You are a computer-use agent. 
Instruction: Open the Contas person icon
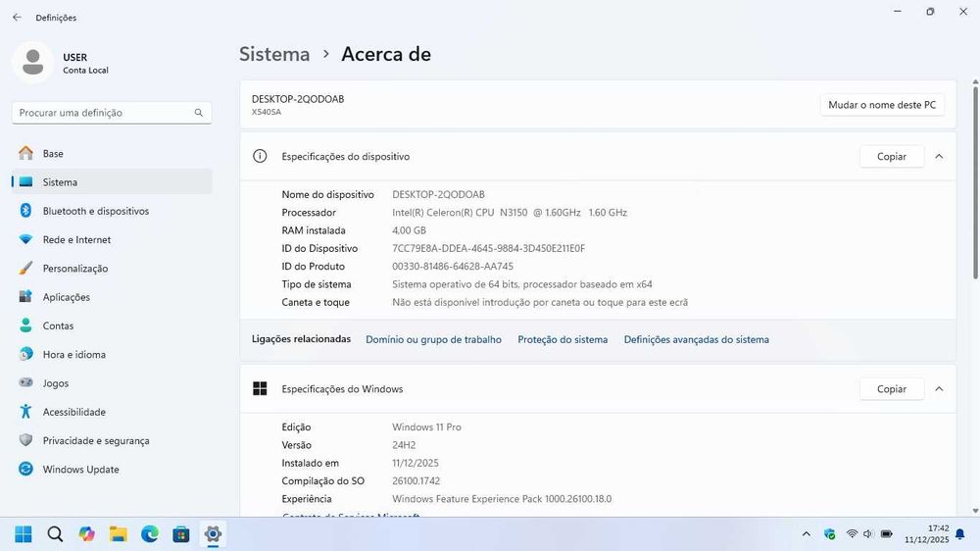[x=25, y=326]
